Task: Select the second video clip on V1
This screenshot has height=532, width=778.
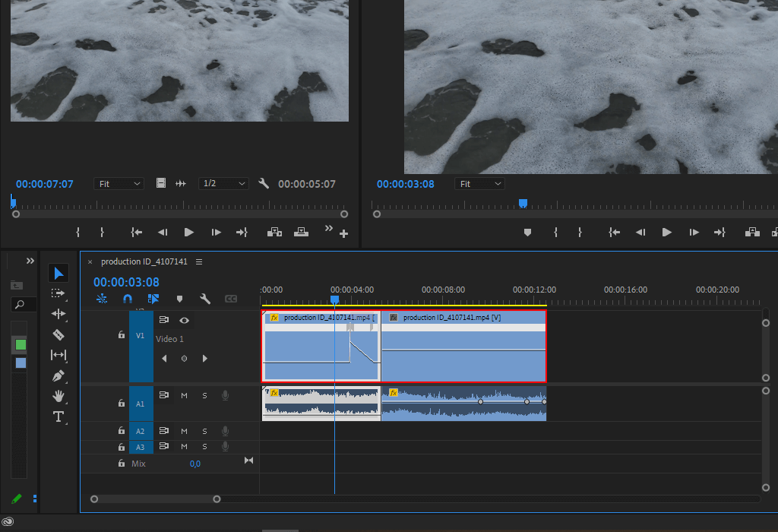Action: (464, 347)
